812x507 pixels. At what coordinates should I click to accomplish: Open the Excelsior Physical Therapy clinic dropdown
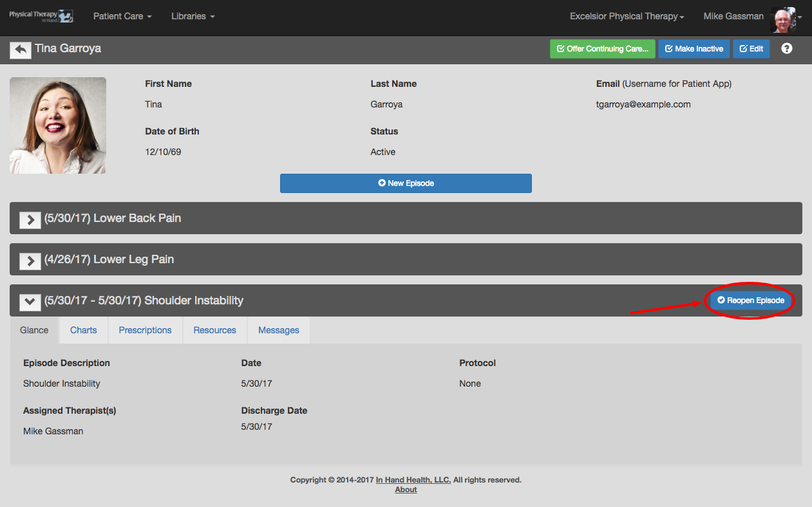point(627,16)
